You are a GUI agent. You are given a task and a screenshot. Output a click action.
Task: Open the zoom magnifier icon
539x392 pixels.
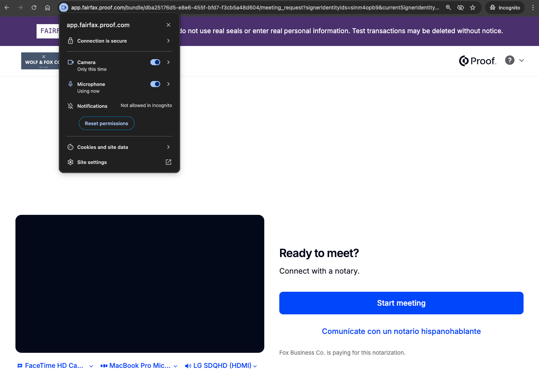click(449, 8)
